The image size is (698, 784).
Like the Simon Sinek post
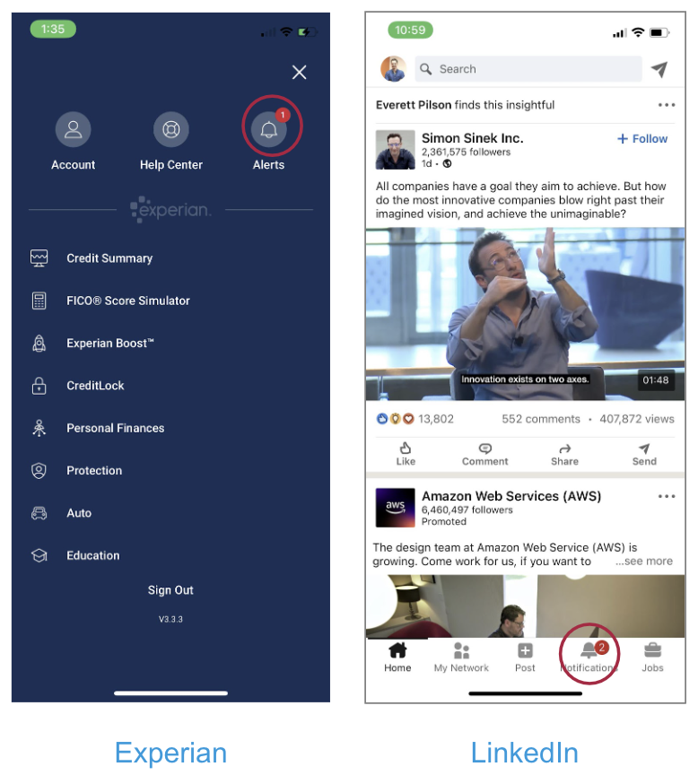(406, 454)
